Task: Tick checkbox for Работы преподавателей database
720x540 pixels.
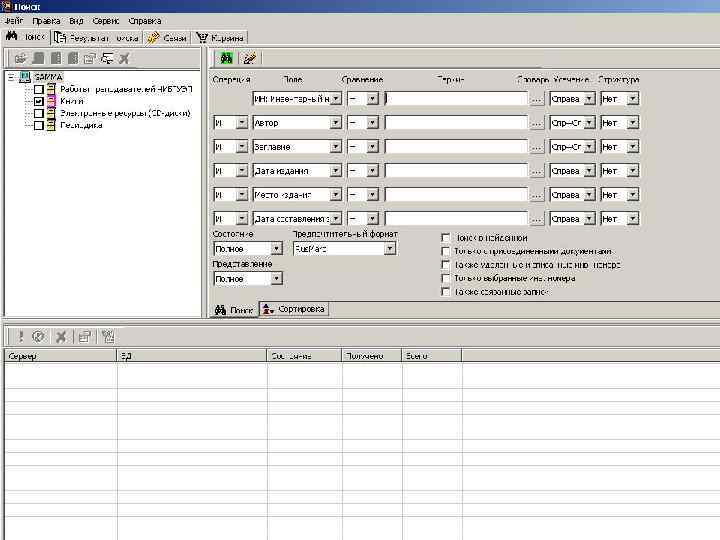Action: click(x=39, y=89)
